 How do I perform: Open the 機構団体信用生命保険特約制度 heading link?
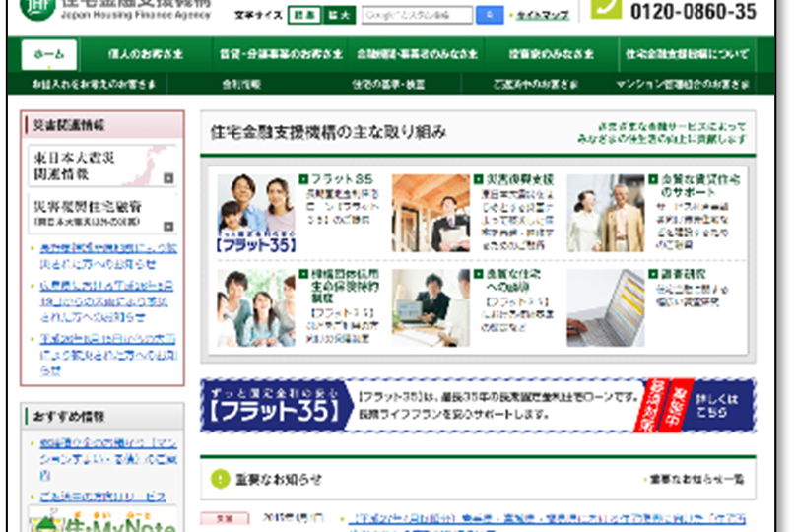pos(345,286)
